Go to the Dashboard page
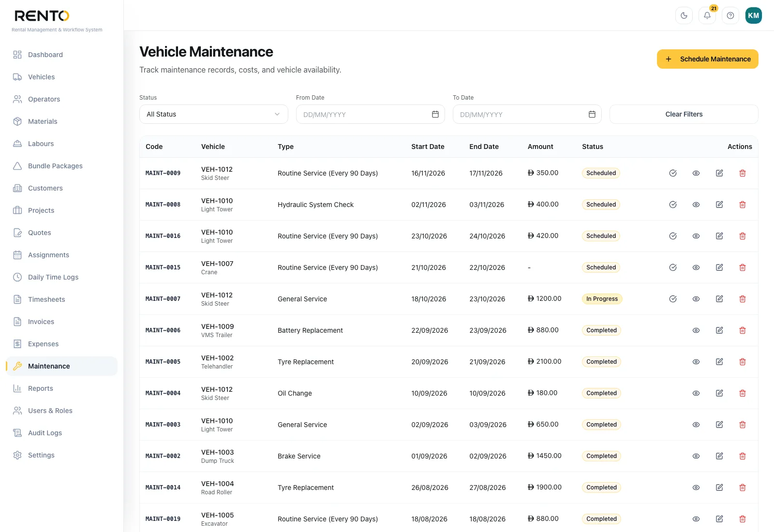This screenshot has height=532, width=774. pos(62,55)
